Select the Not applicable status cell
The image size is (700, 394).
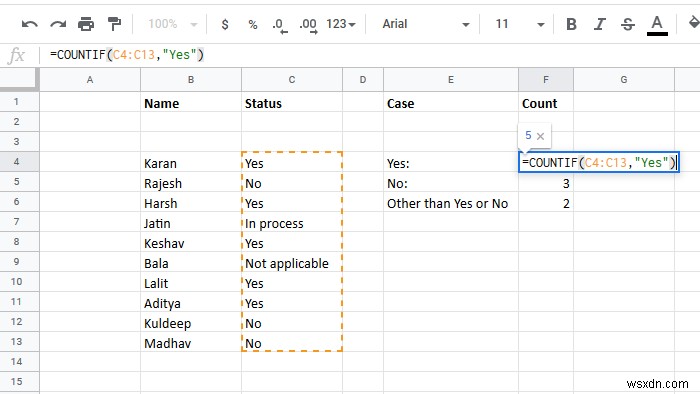point(292,262)
